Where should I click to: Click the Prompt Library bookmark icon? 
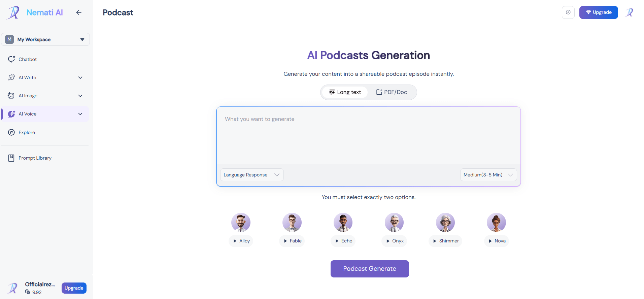click(11, 158)
